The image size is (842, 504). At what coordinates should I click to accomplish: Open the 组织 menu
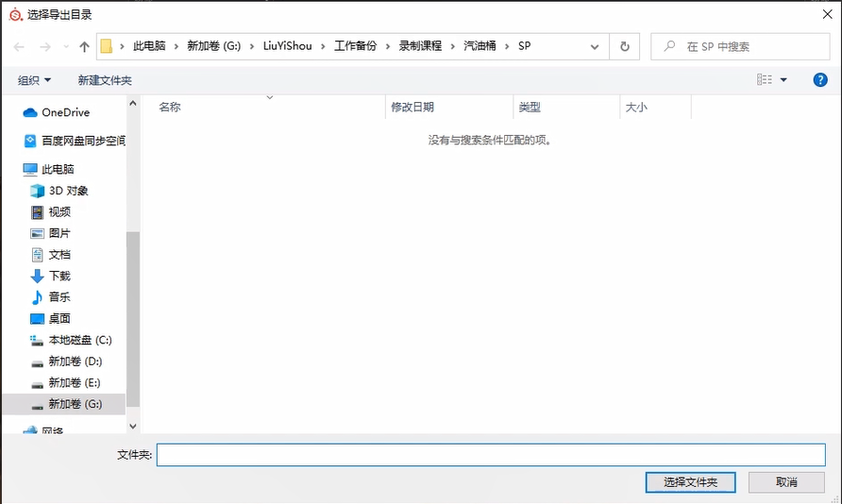point(34,80)
